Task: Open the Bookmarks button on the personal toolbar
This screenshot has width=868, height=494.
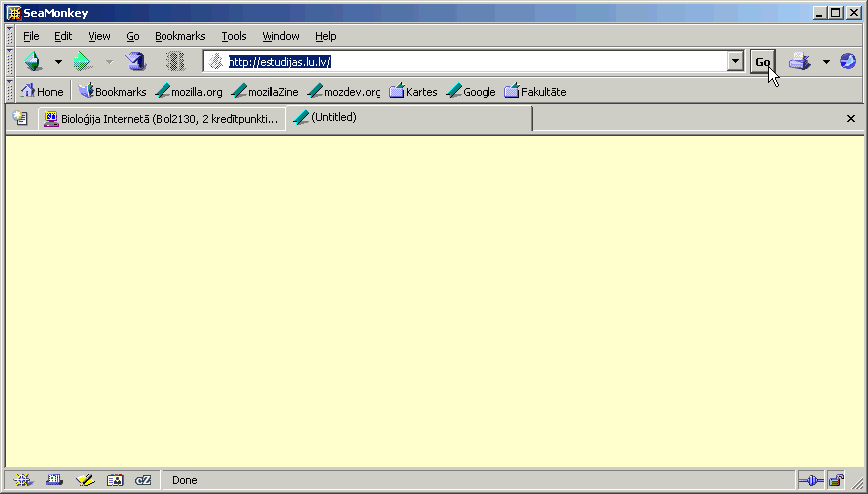Action: pyautogui.click(x=112, y=91)
